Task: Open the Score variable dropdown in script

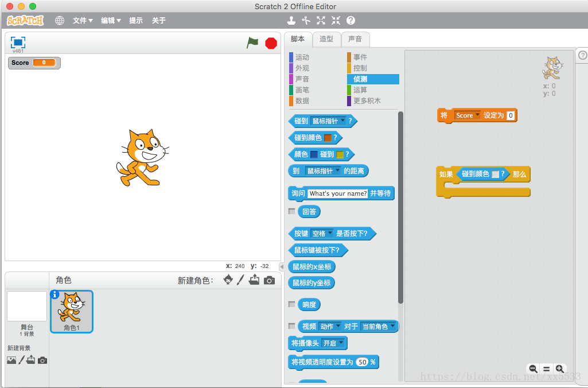Action: pyautogui.click(x=468, y=115)
